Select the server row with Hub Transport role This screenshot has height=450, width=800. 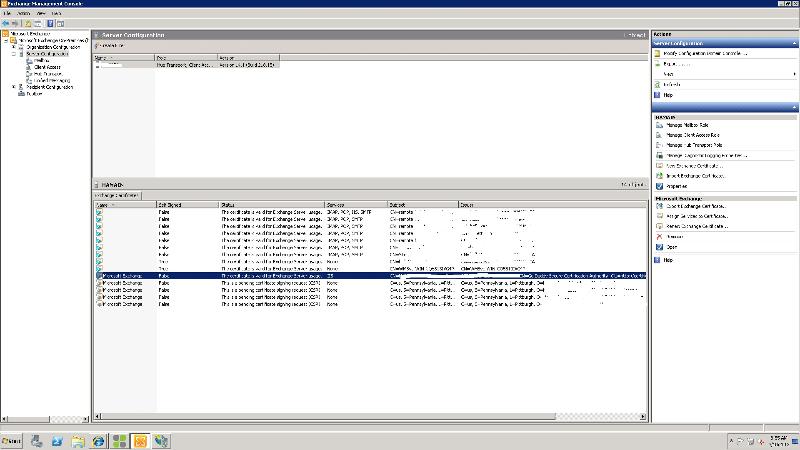187,65
